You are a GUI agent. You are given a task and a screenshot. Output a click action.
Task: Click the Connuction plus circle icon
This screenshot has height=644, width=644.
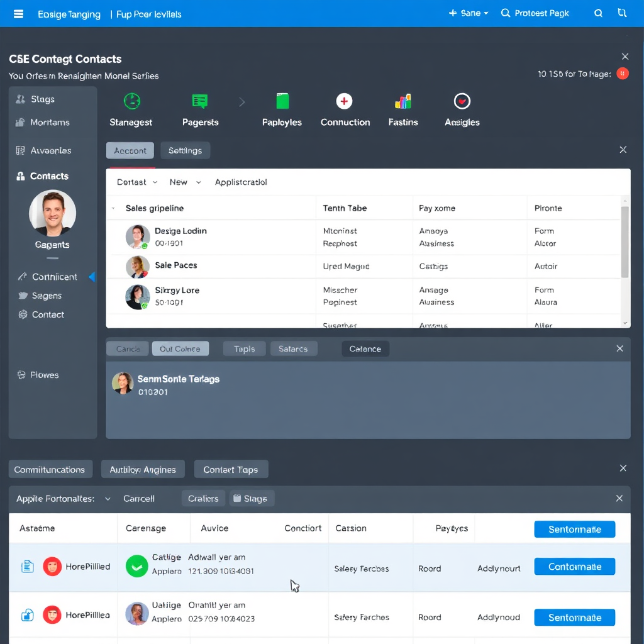click(x=344, y=101)
